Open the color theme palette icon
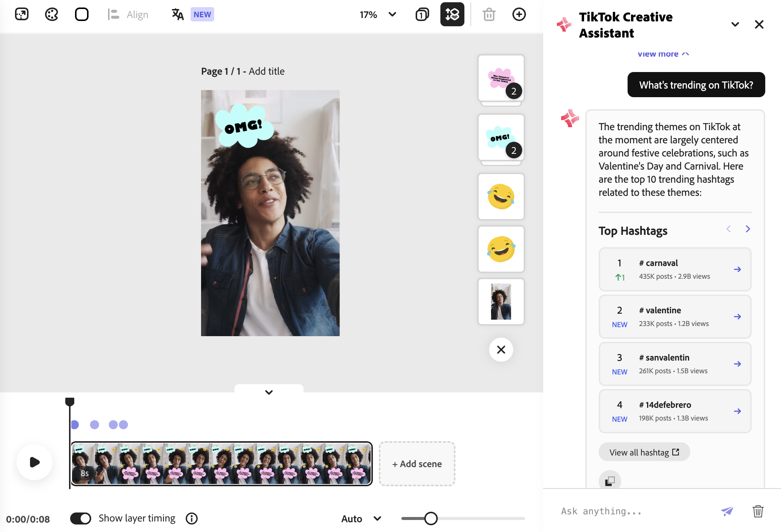781x532 pixels. tap(51, 15)
